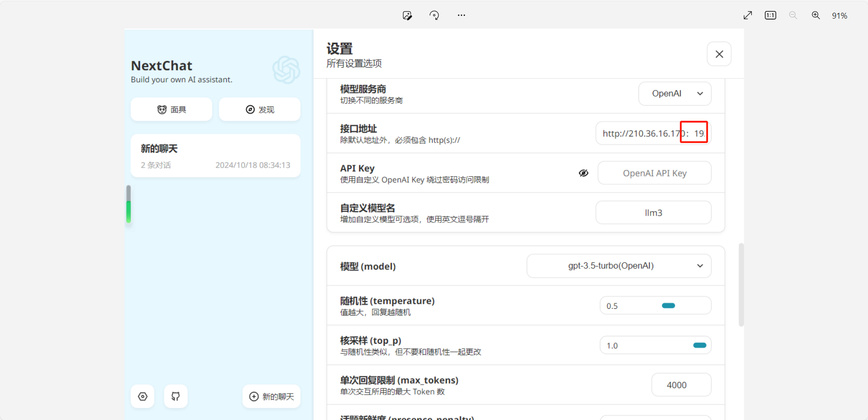Image resolution: width=868 pixels, height=420 pixels.
Task: Click the zoom in magnifier icon
Action: point(816,15)
